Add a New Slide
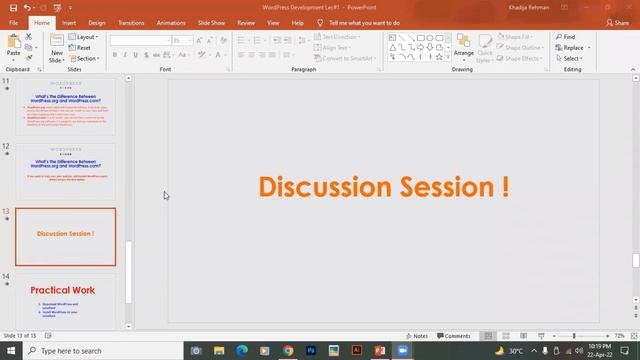 (57, 48)
